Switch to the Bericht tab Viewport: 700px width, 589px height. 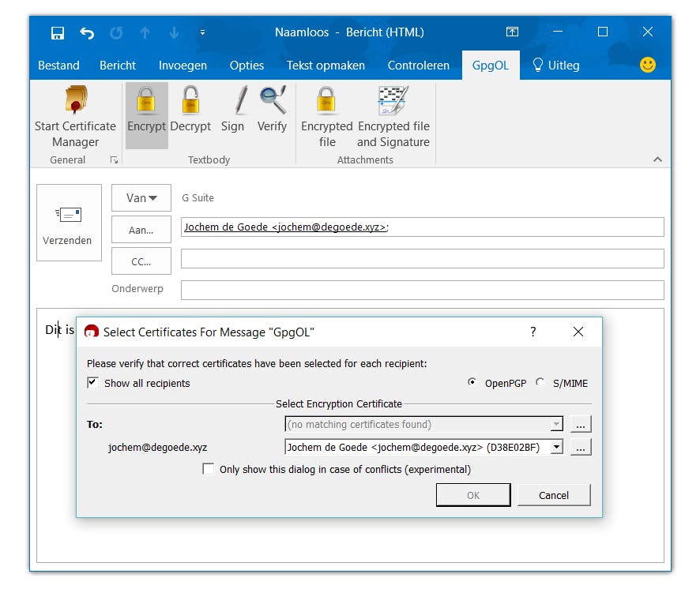coord(118,66)
